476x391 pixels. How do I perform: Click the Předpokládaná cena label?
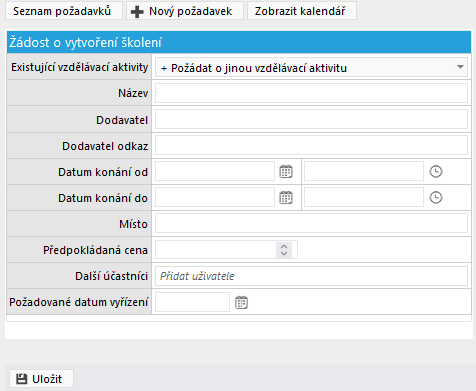95,250
